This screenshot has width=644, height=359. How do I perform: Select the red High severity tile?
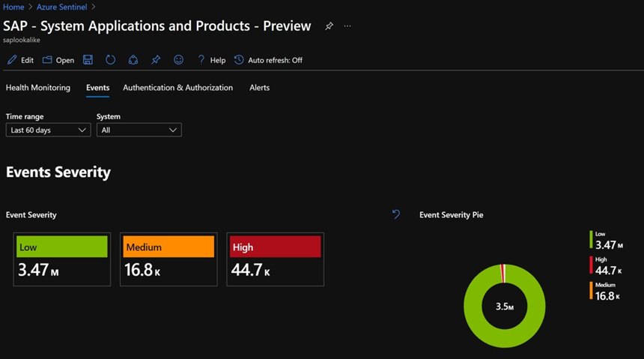(275, 259)
